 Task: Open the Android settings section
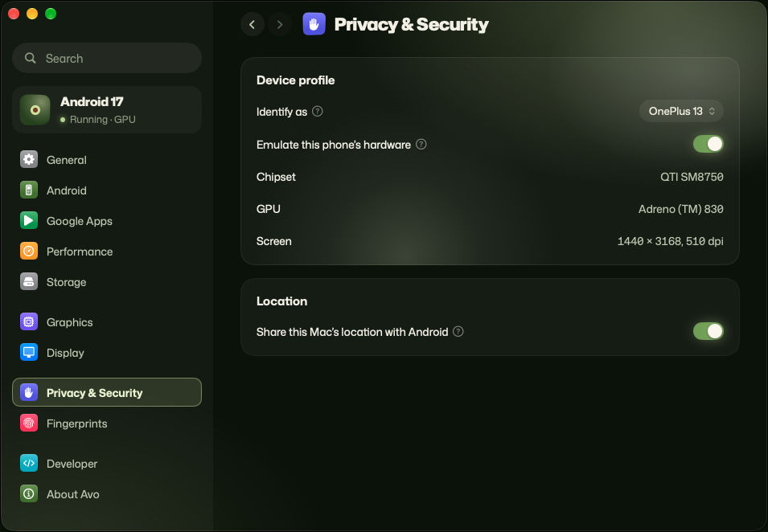[x=107, y=190]
